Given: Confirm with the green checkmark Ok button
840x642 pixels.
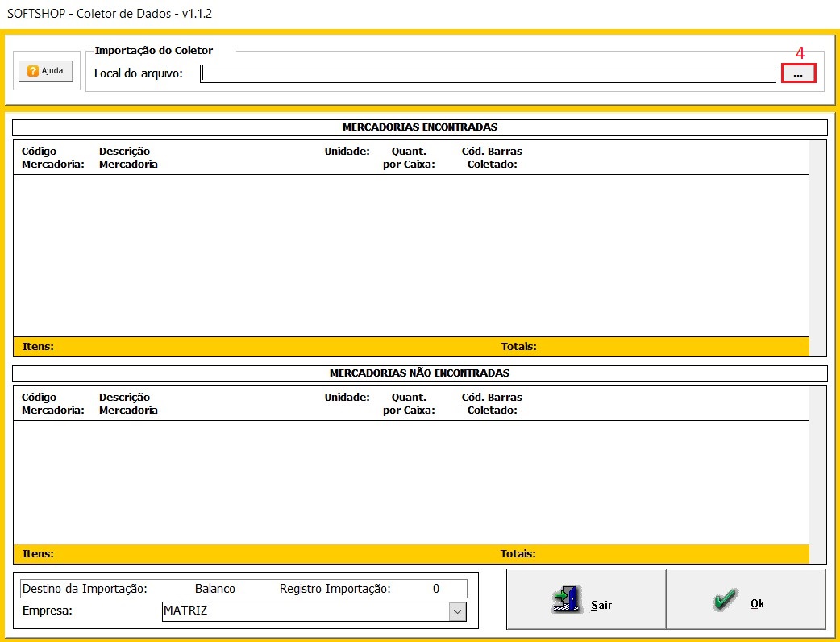Looking at the screenshot, I should pos(726,599).
